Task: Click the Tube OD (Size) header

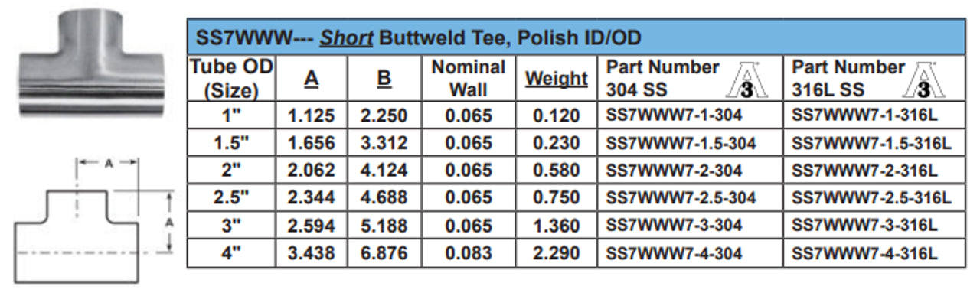Action: tap(231, 79)
